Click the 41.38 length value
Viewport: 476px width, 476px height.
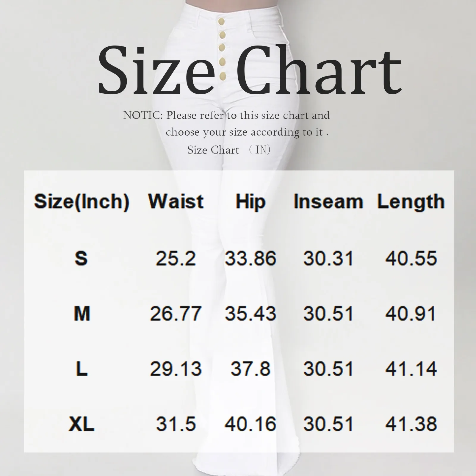tap(411, 424)
